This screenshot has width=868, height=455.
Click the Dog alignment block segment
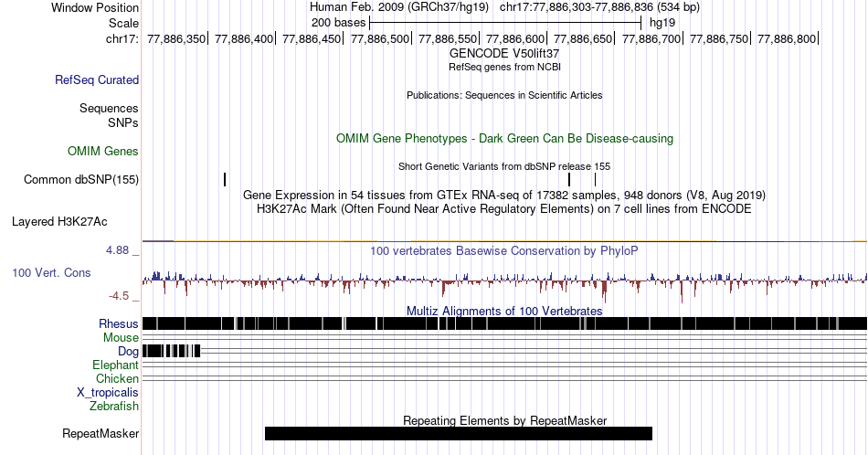(171, 351)
